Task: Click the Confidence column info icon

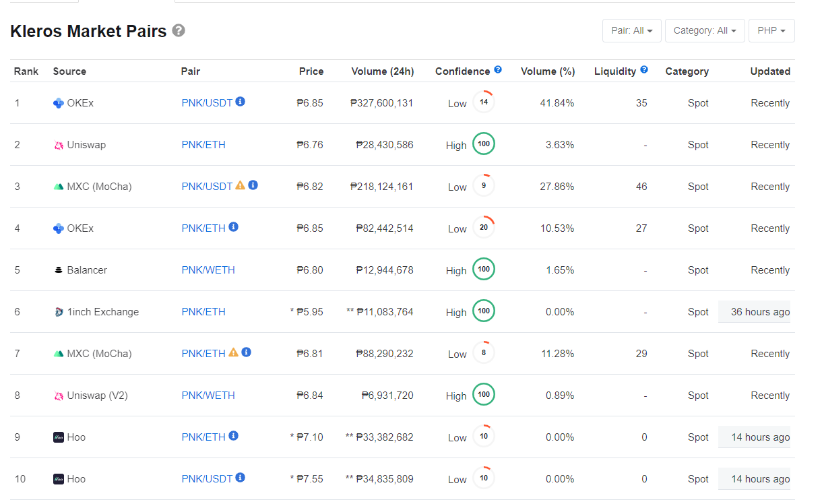Action: (x=498, y=69)
